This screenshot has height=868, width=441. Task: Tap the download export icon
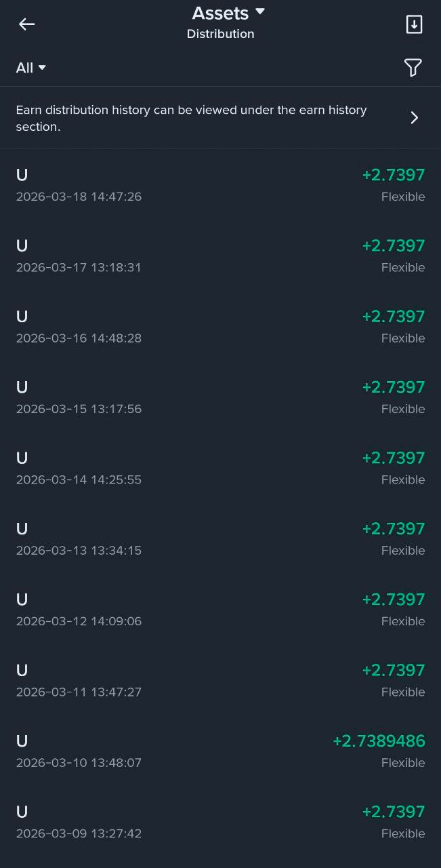414,24
